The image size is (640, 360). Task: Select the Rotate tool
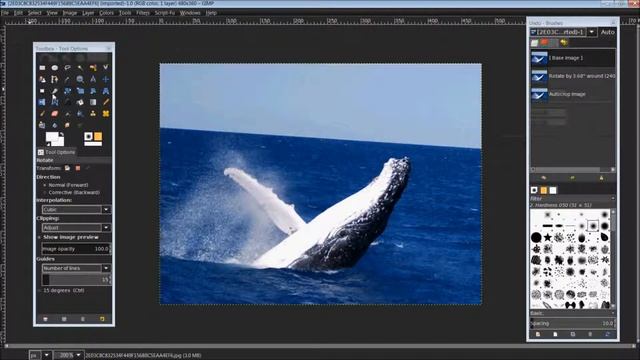pos(67,91)
